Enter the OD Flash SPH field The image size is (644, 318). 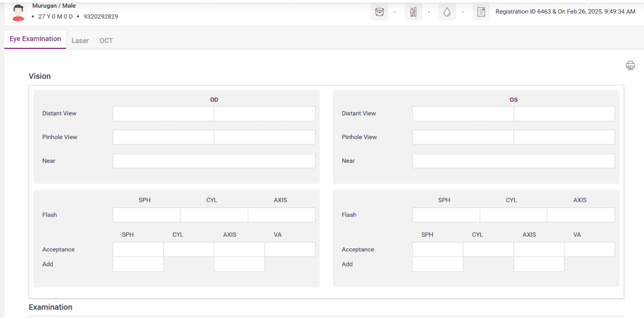click(x=146, y=215)
